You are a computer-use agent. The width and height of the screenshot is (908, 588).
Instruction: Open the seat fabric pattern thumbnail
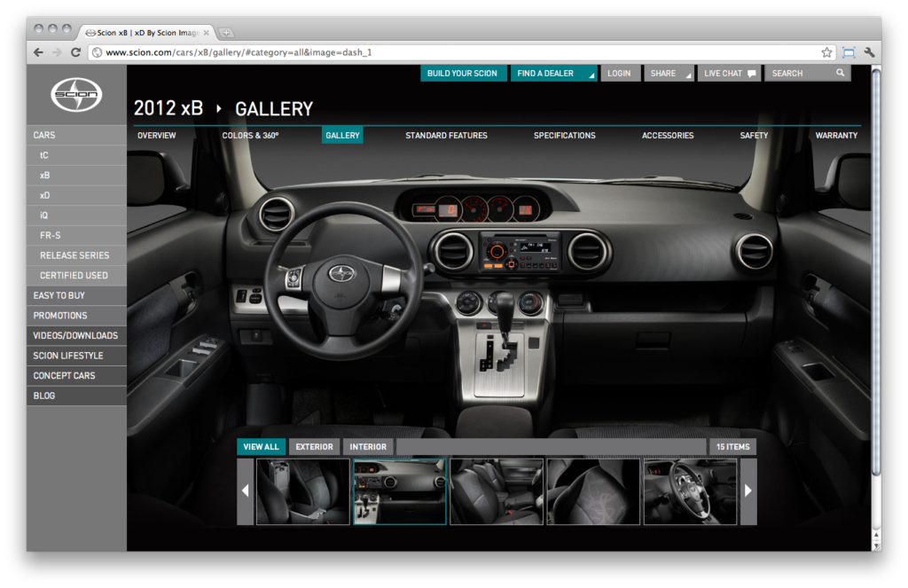593,492
